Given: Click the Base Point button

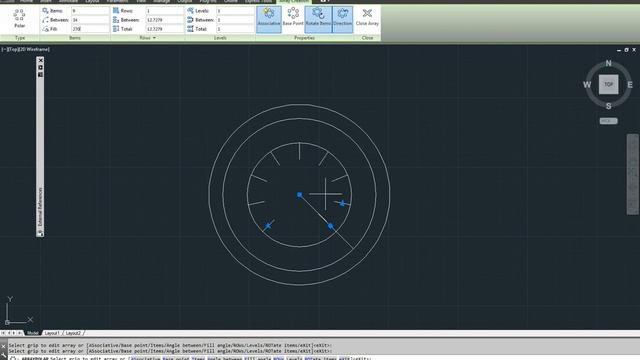Looking at the screenshot, I should [293, 18].
